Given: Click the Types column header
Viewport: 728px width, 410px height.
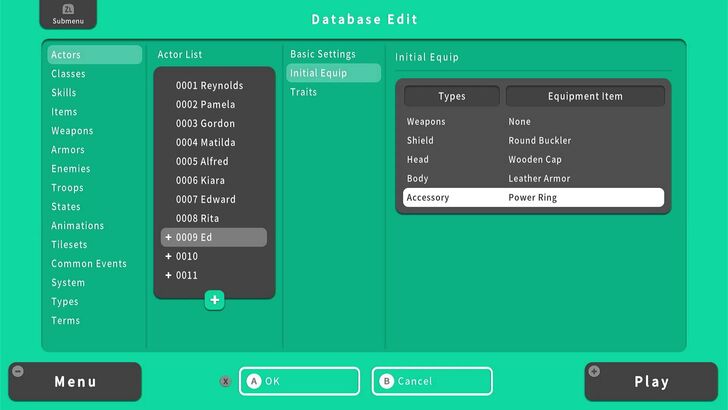Looking at the screenshot, I should click(452, 96).
